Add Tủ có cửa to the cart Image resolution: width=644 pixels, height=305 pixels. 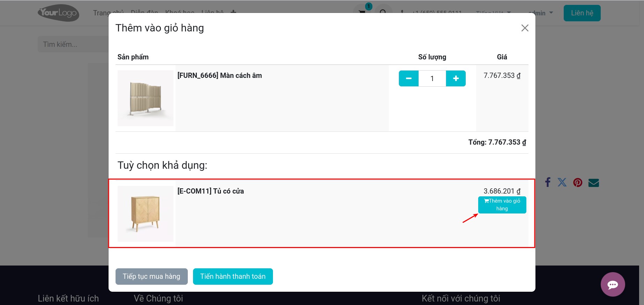502,205
